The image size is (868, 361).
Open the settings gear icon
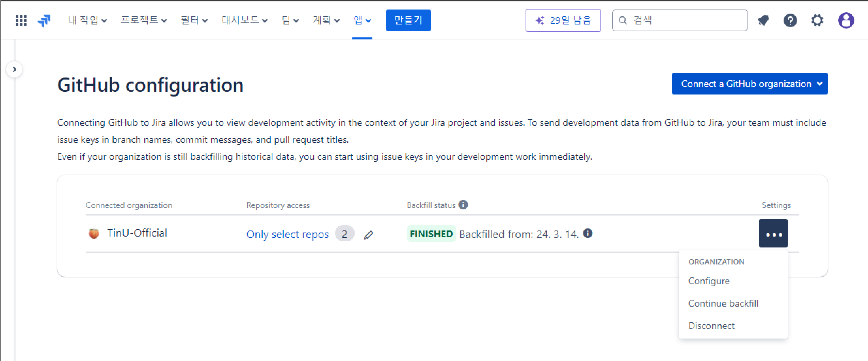(x=817, y=20)
